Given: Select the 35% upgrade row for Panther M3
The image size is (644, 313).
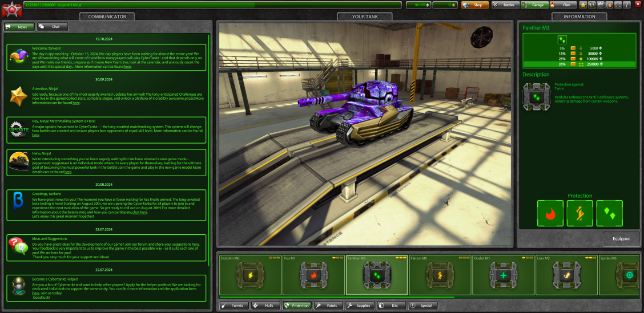Looking at the screenshot, I should coord(579,64).
